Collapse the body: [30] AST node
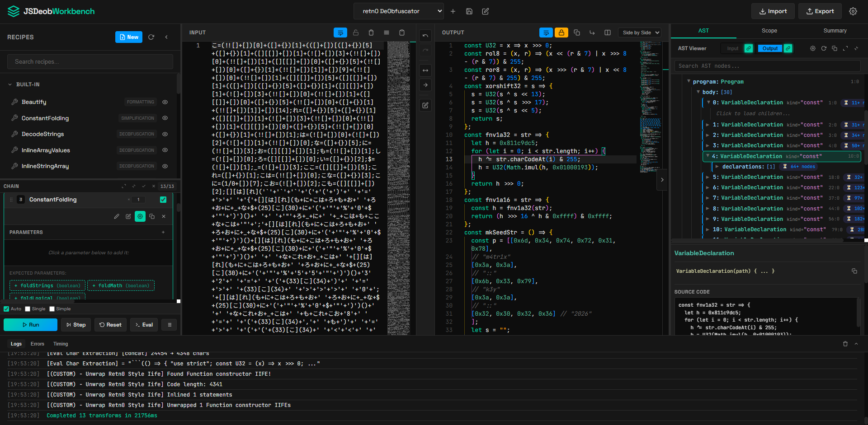868x425 pixels. 698,92
